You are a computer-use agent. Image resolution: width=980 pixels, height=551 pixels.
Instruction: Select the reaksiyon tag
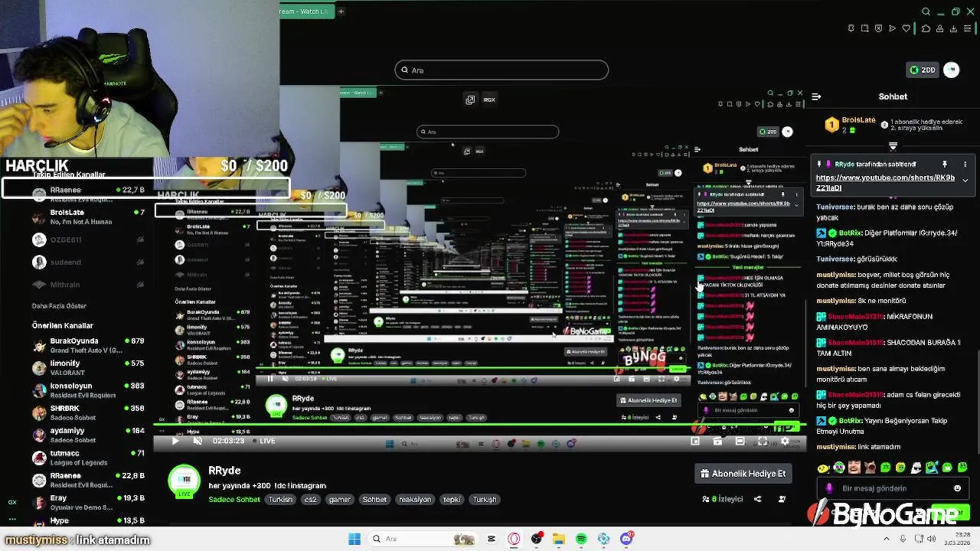[x=415, y=500]
